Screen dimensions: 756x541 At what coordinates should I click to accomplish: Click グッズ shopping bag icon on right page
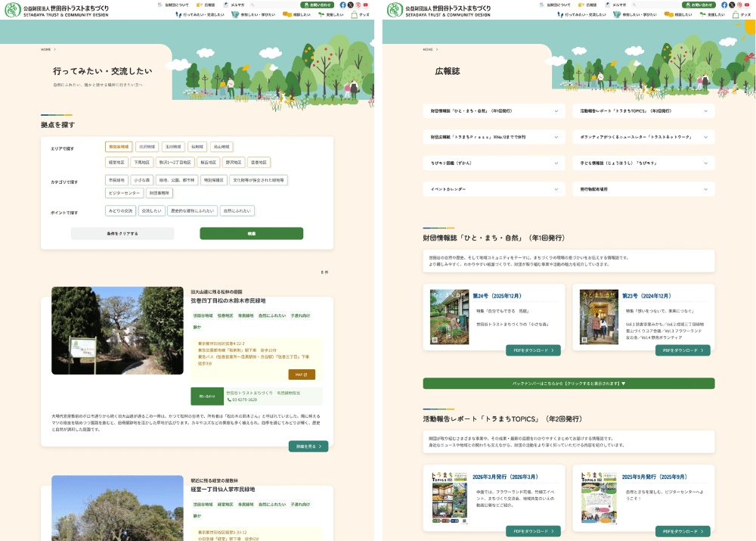(x=736, y=15)
